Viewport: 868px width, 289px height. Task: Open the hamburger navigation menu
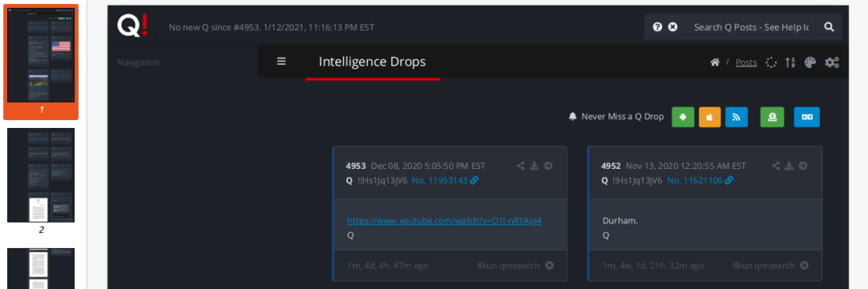pyautogui.click(x=281, y=62)
